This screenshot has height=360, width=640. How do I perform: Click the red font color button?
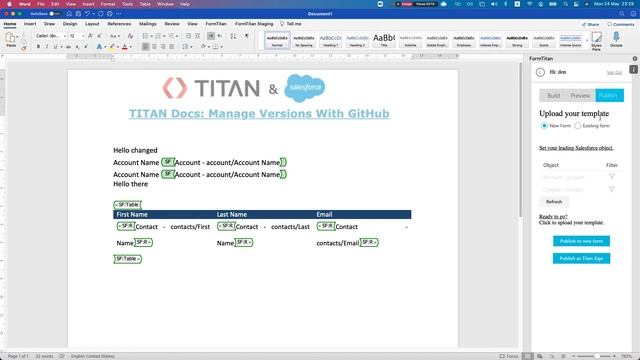click(124, 47)
